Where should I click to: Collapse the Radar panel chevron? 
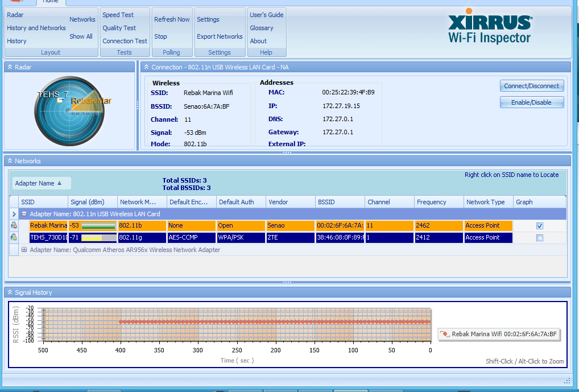coord(10,67)
